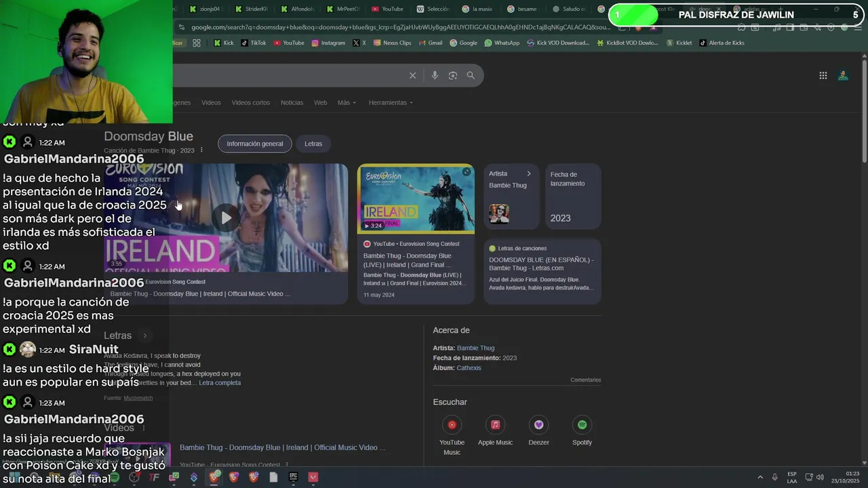Open the Herramientas search tools dropdown

coord(391,102)
